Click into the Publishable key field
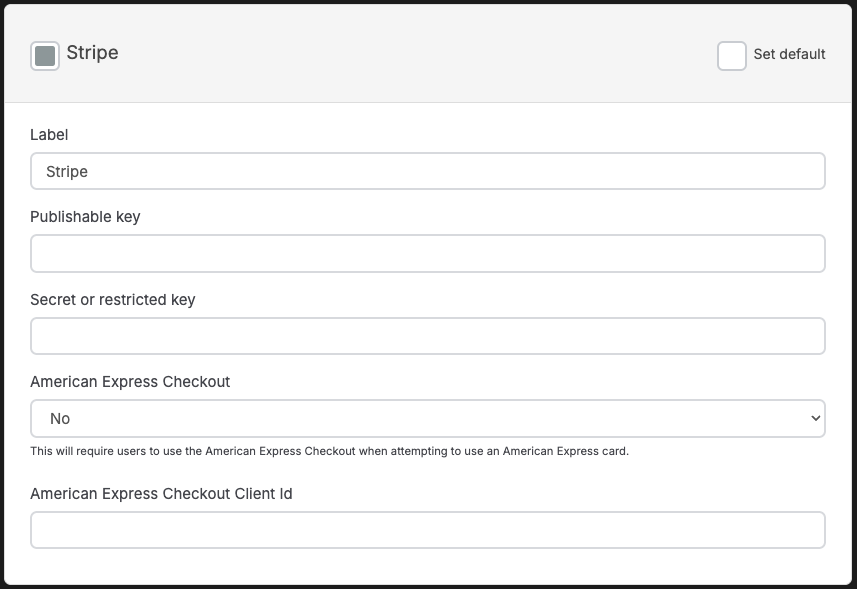857x589 pixels. tap(427, 254)
